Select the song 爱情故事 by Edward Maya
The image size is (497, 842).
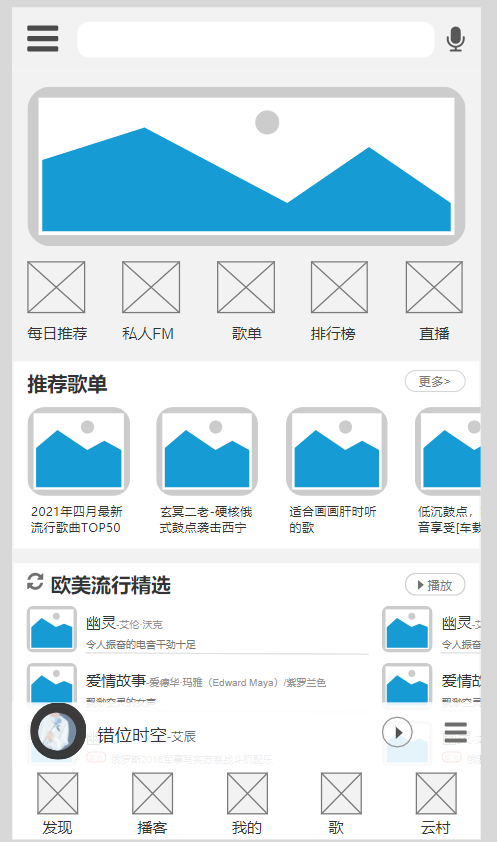(206, 681)
